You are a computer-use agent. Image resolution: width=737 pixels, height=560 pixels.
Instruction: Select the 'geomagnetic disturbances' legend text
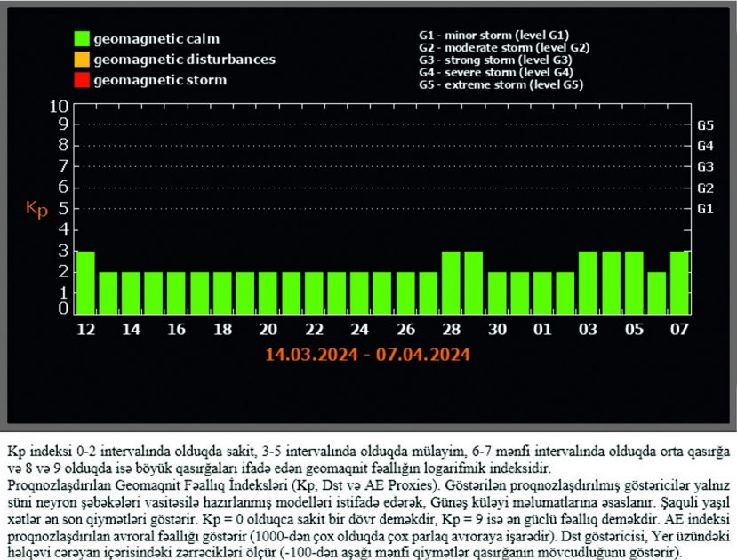pos(184,60)
